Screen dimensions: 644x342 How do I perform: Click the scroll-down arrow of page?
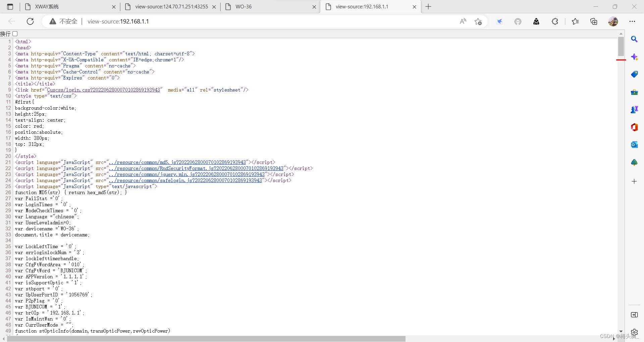621,331
